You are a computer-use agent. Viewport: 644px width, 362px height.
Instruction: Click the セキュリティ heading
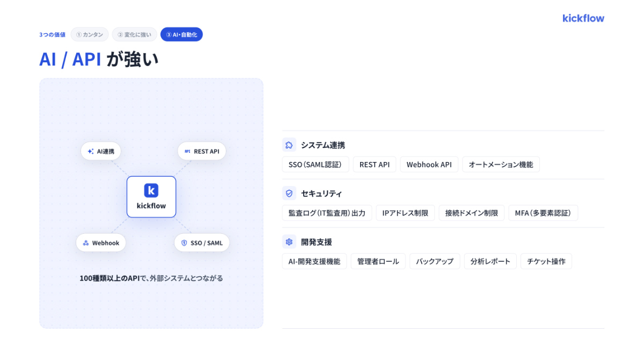pyautogui.click(x=321, y=193)
